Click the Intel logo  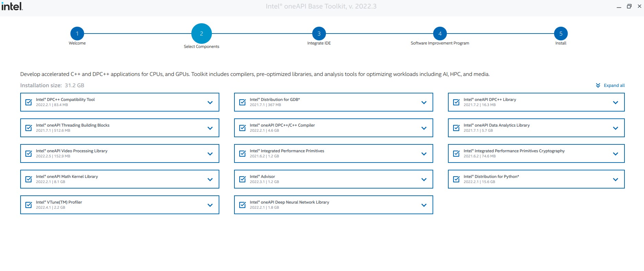point(12,6)
